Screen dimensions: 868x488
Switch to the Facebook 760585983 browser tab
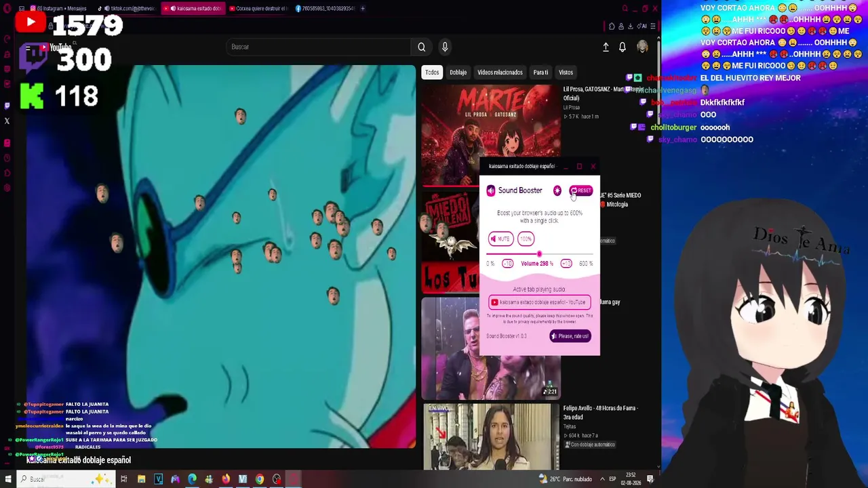pos(324,8)
